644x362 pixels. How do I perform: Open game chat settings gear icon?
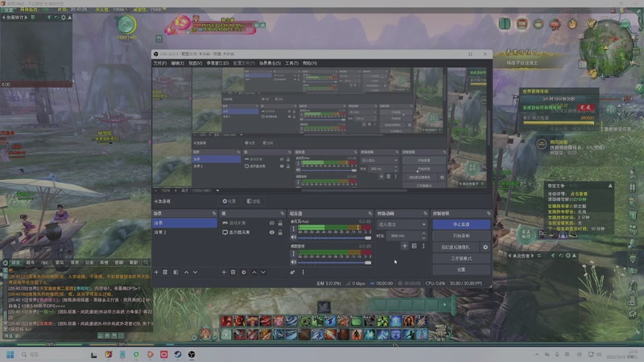[6, 262]
